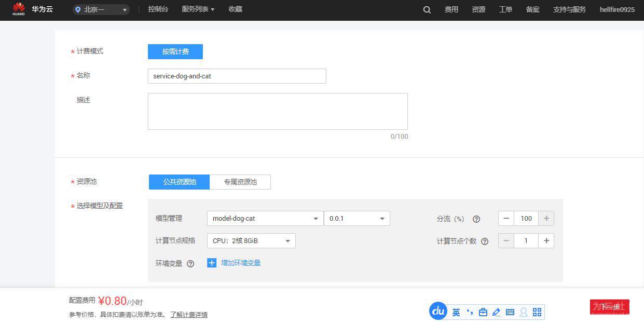Open 收藏 in the top bar
The image size is (644, 322).
[235, 9]
